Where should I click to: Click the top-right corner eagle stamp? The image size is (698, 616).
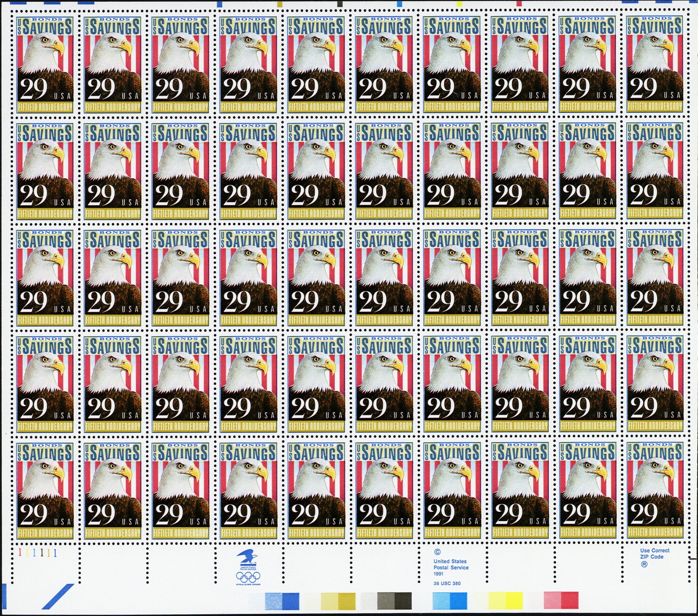(655, 64)
